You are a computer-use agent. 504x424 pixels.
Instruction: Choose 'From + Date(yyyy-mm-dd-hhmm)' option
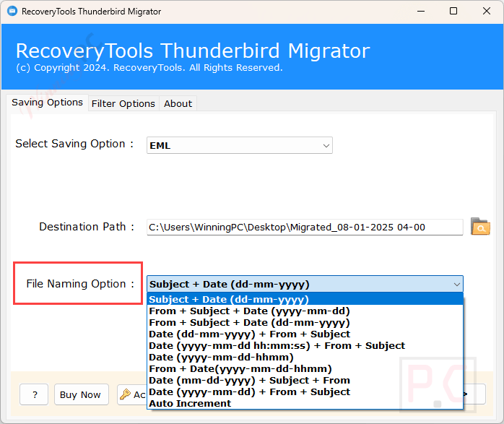[240, 368]
